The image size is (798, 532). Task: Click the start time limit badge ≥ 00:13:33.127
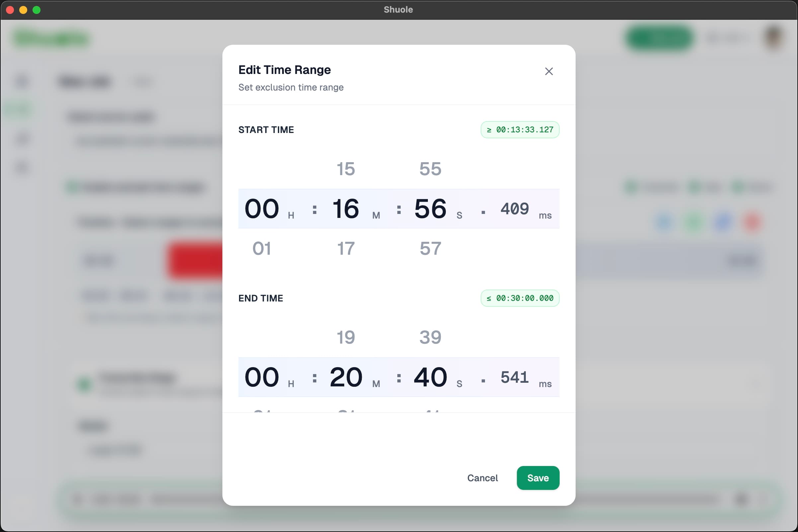[x=519, y=130]
